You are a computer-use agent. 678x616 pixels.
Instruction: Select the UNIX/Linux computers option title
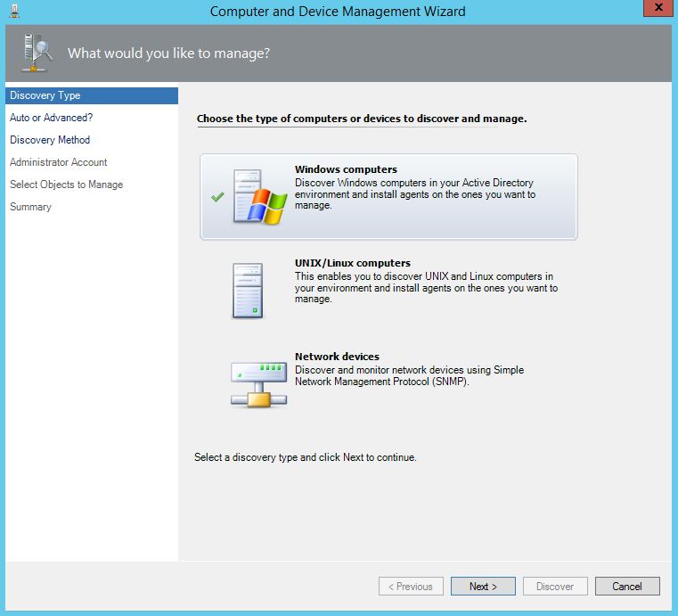pyautogui.click(x=352, y=263)
